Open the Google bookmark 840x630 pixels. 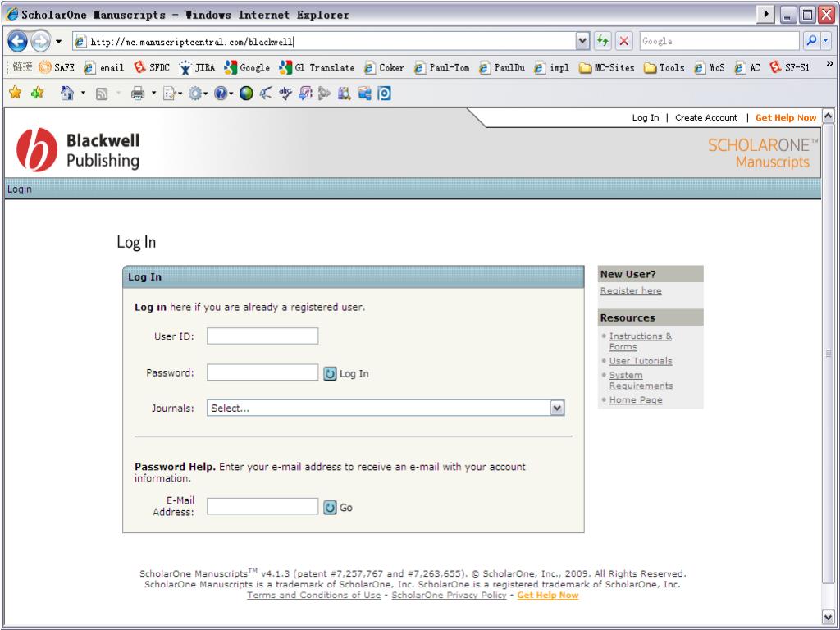point(247,67)
